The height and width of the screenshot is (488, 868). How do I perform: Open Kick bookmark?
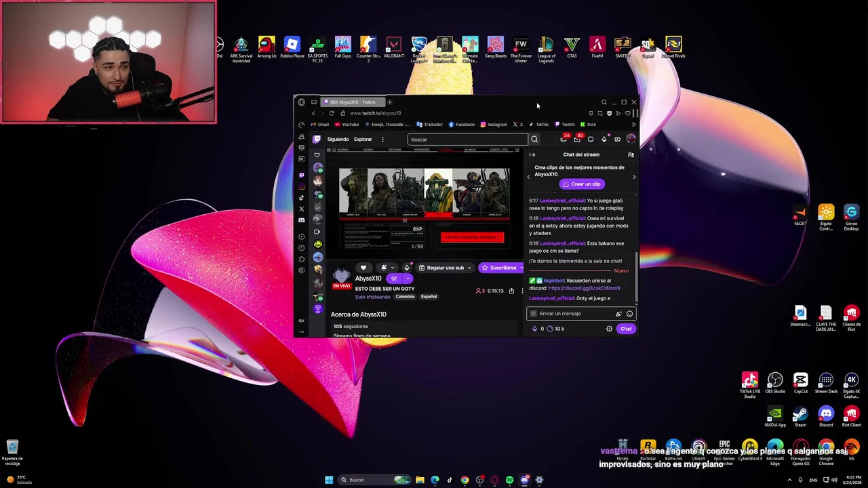(589, 125)
